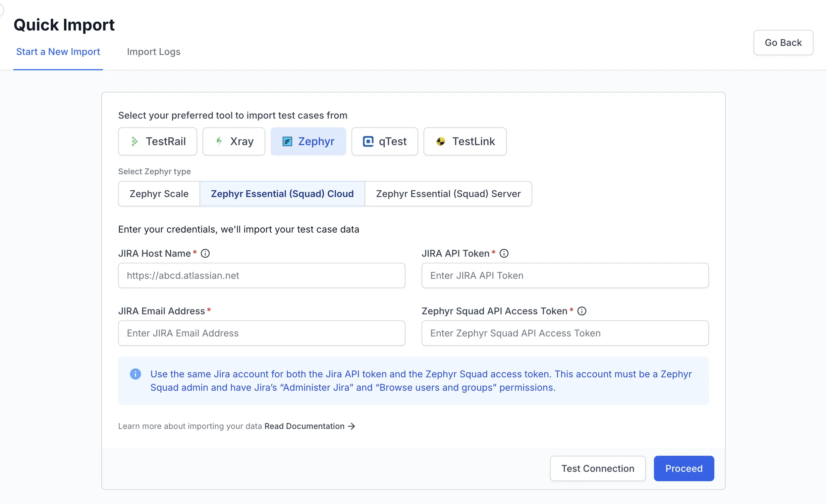827x504 pixels.
Task: Click the 'Use the same Jira account' notice text
Action: pyautogui.click(x=421, y=381)
